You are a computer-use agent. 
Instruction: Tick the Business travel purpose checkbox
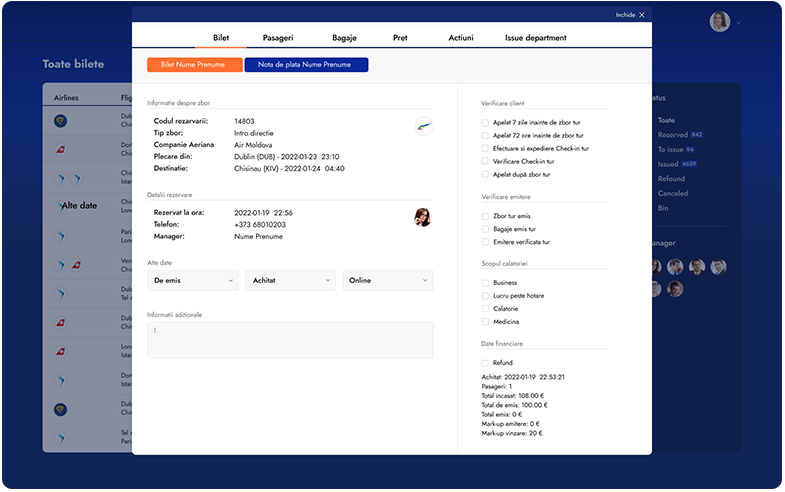pos(485,283)
